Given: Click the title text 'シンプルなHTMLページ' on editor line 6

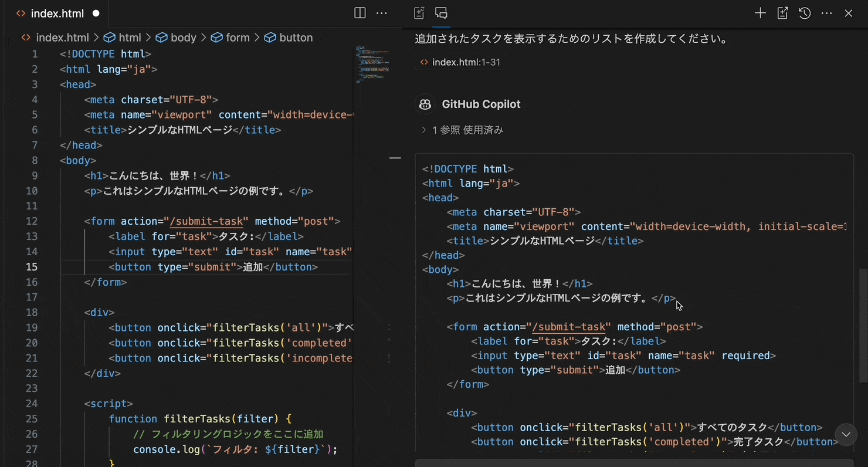Looking at the screenshot, I should (180, 130).
